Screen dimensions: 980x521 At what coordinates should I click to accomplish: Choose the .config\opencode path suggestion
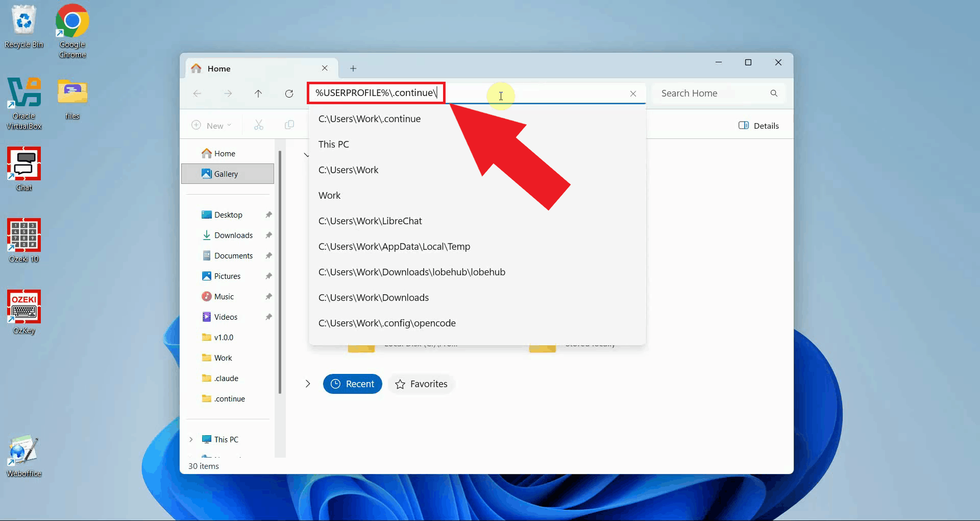click(x=477, y=323)
